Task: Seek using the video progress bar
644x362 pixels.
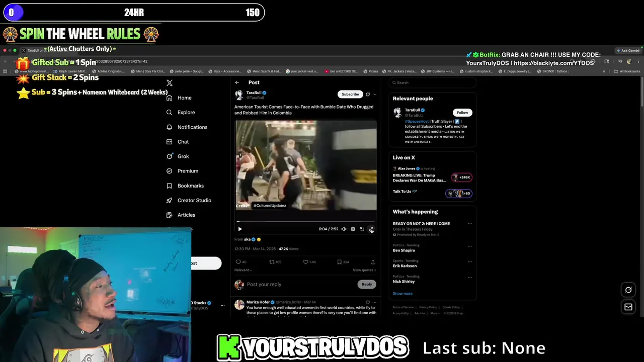Action: coord(305,221)
